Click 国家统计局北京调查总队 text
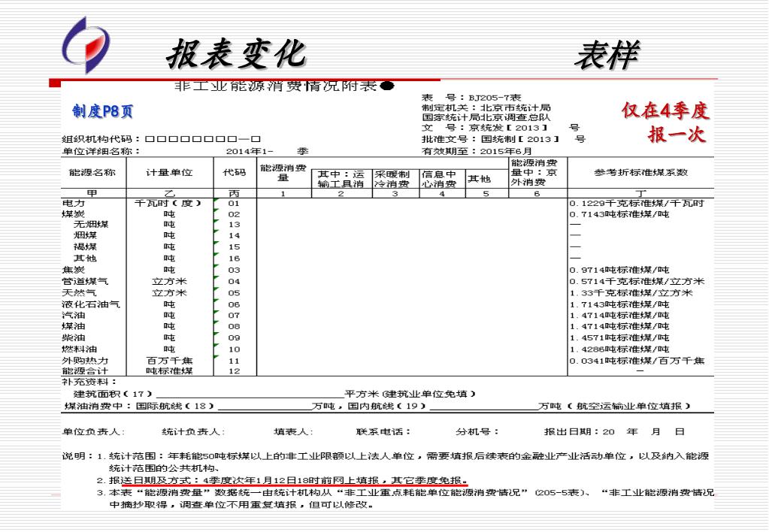The width and height of the screenshot is (769, 532). [x=486, y=117]
